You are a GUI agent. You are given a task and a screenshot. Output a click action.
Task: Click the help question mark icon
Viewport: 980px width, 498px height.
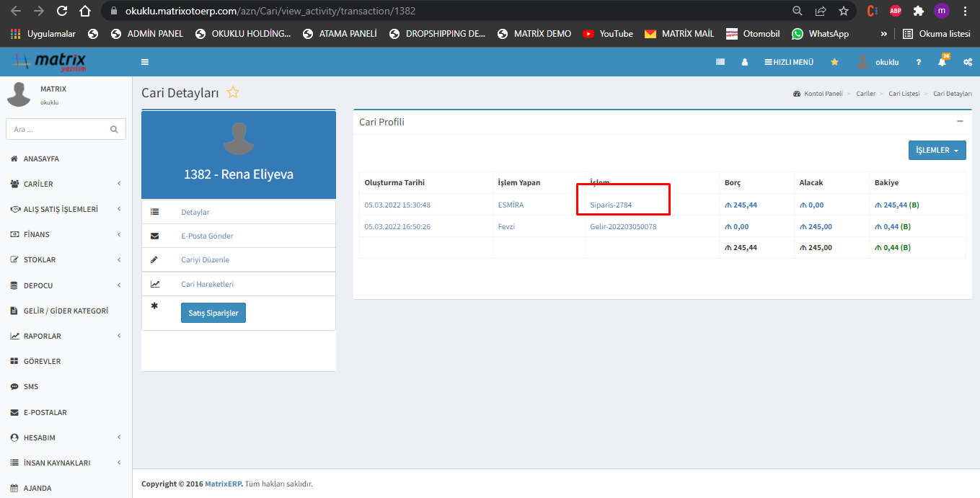pyautogui.click(x=919, y=63)
